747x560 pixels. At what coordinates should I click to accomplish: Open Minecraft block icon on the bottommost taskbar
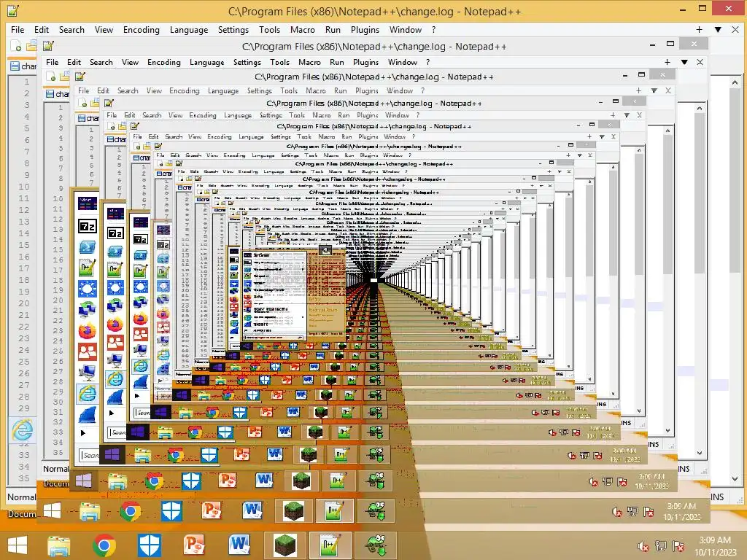point(285,545)
